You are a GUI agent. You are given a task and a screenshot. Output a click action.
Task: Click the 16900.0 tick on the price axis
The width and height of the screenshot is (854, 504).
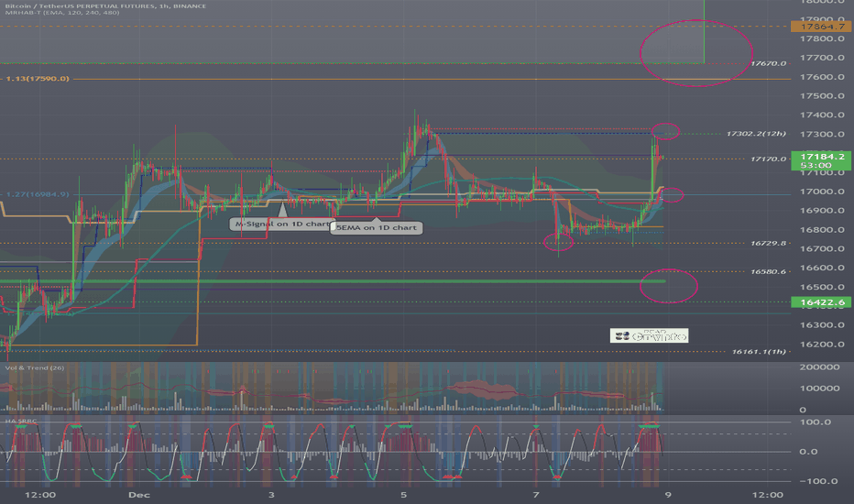tap(822, 211)
